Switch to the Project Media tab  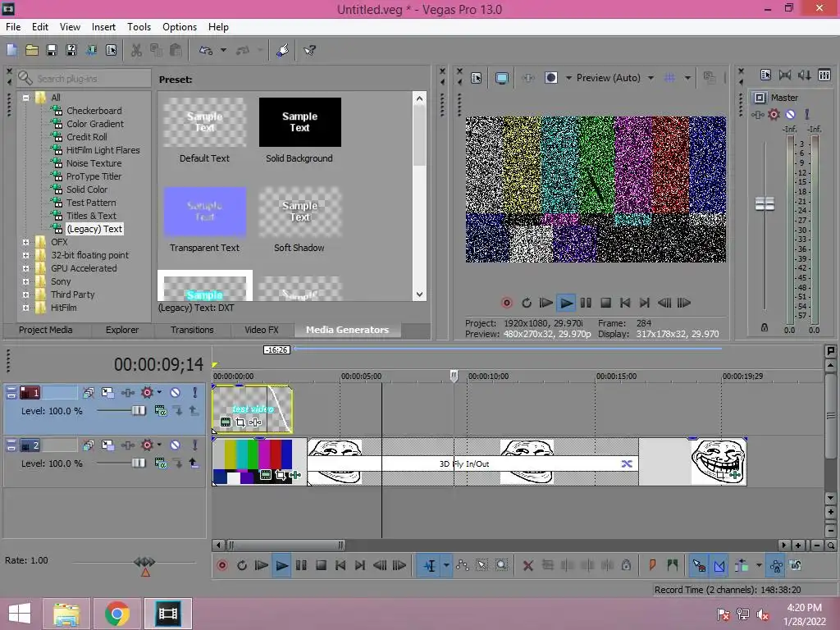[x=46, y=330]
